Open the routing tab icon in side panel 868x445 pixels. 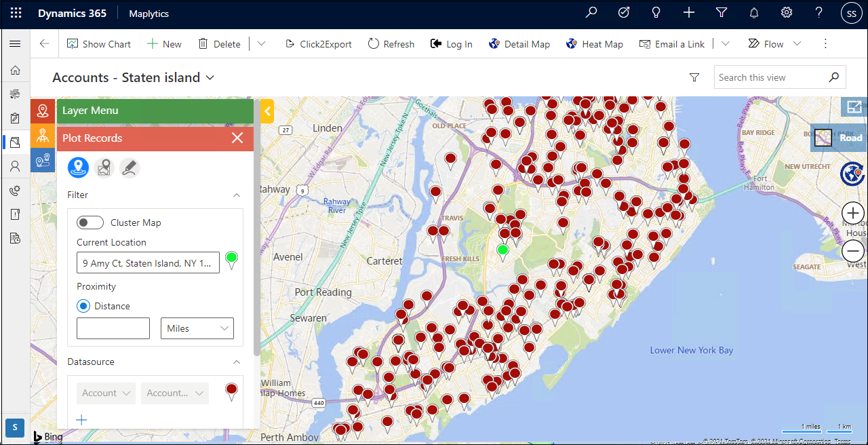(43, 160)
